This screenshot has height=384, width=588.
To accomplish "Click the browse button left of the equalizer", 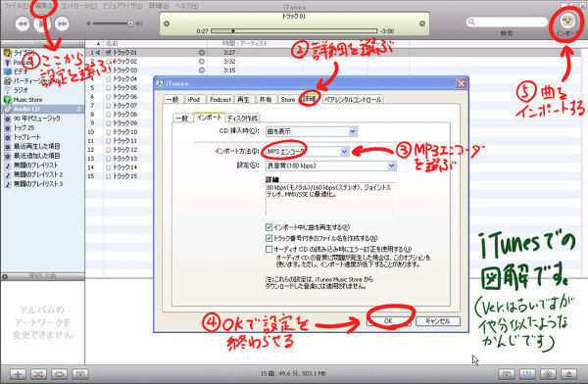I will coord(507,374).
